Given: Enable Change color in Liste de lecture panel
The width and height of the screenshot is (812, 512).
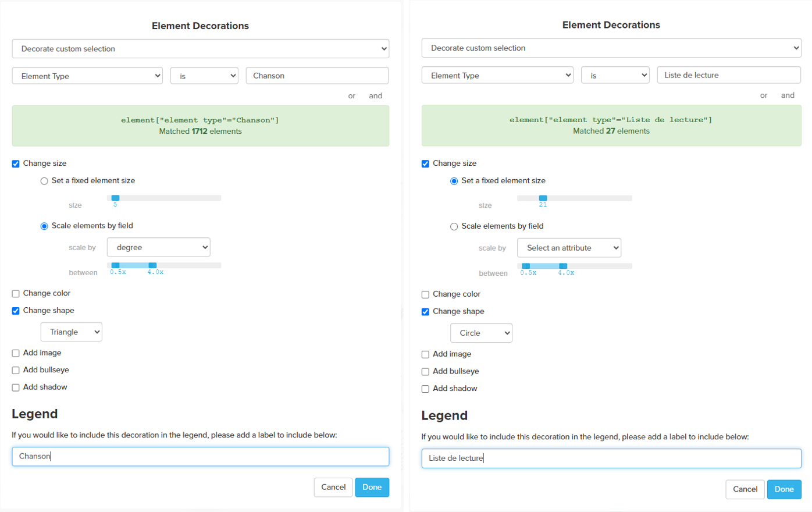Looking at the screenshot, I should click(x=425, y=294).
